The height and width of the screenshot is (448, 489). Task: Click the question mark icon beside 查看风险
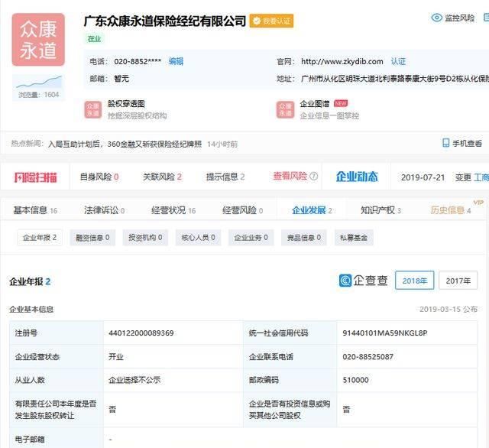[x=314, y=177]
